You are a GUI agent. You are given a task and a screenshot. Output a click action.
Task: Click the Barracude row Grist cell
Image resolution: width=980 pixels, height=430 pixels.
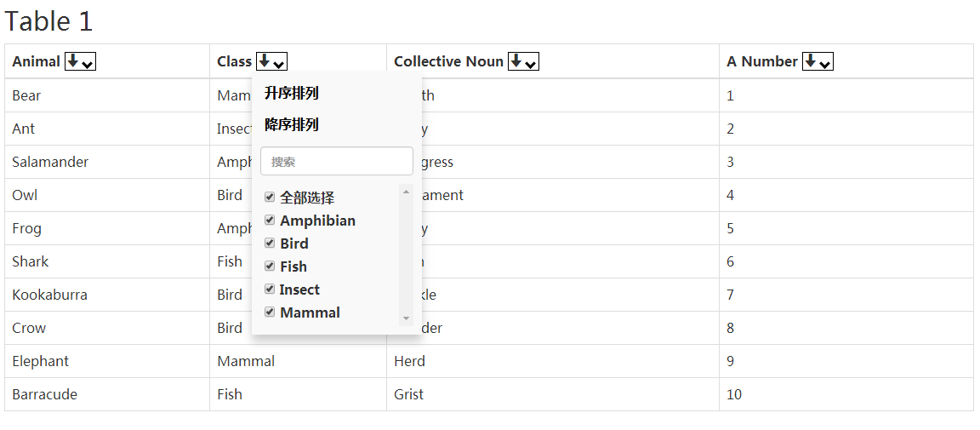tap(552, 394)
